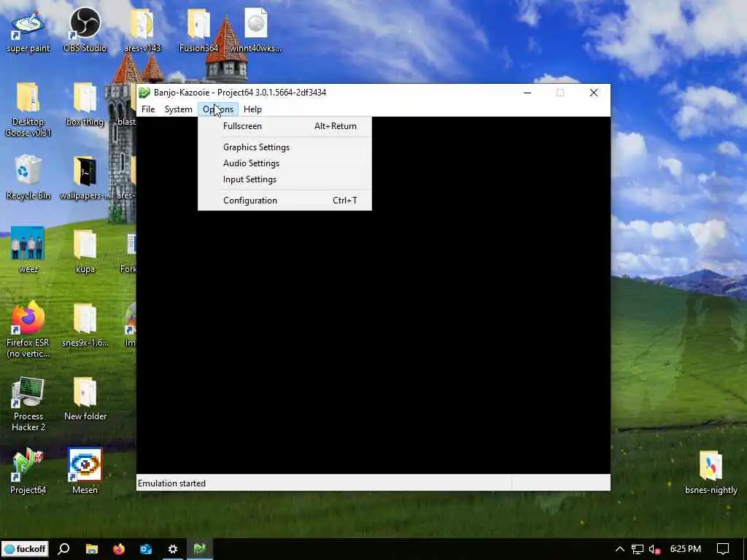Open the notification center icon
This screenshot has width=747, height=560.
click(723, 549)
